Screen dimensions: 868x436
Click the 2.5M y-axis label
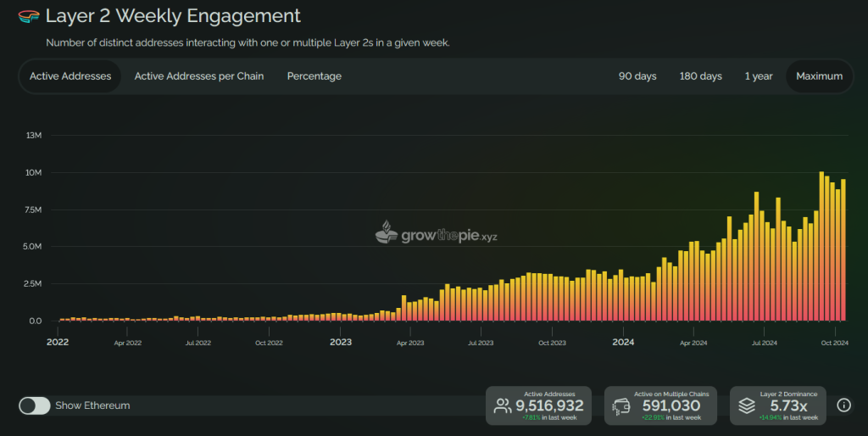[32, 283]
